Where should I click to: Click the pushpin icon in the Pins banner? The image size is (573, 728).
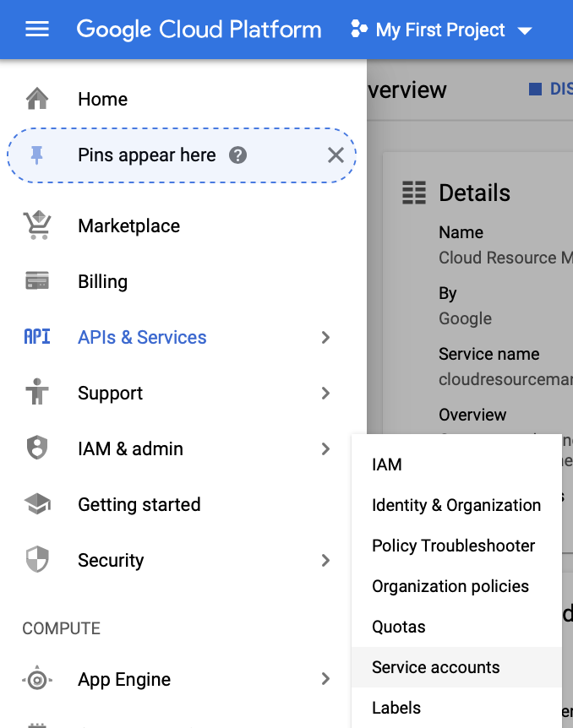pos(36,155)
